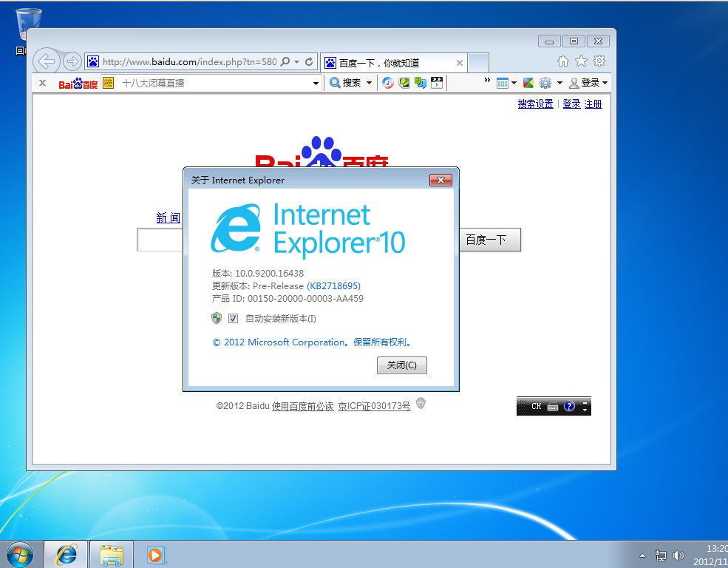
Task: Click the Baidu toolbar settings gear
Action: [545, 83]
